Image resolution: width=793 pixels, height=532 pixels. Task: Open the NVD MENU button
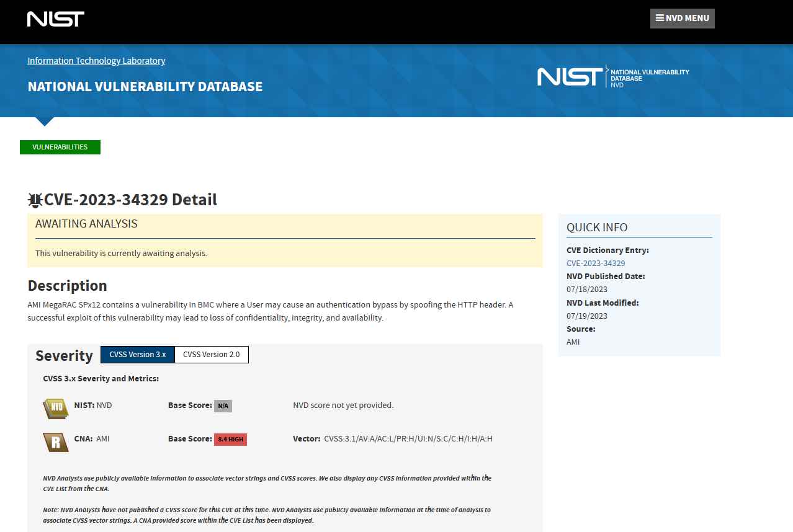click(683, 19)
